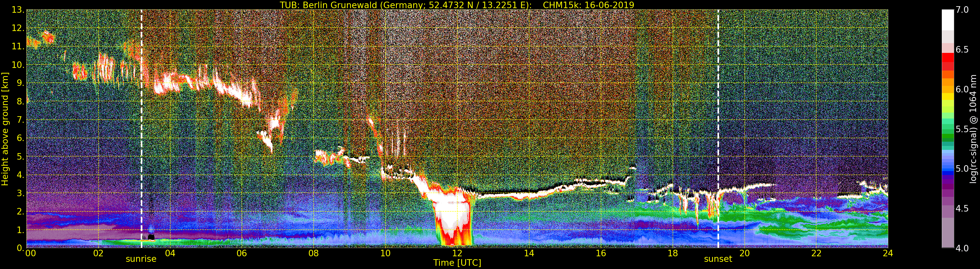
Task: Click the time axis tick '16'
Action: coord(601,253)
